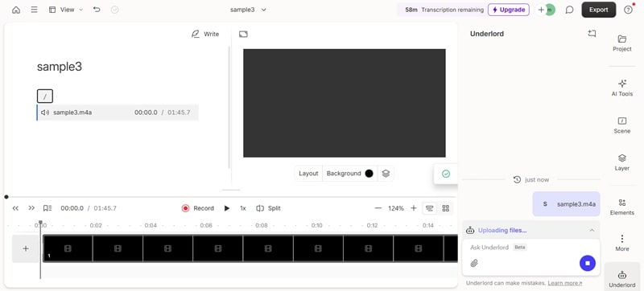The height and width of the screenshot is (291, 644).
Task: Open the View dropdown menu
Action: point(66,10)
